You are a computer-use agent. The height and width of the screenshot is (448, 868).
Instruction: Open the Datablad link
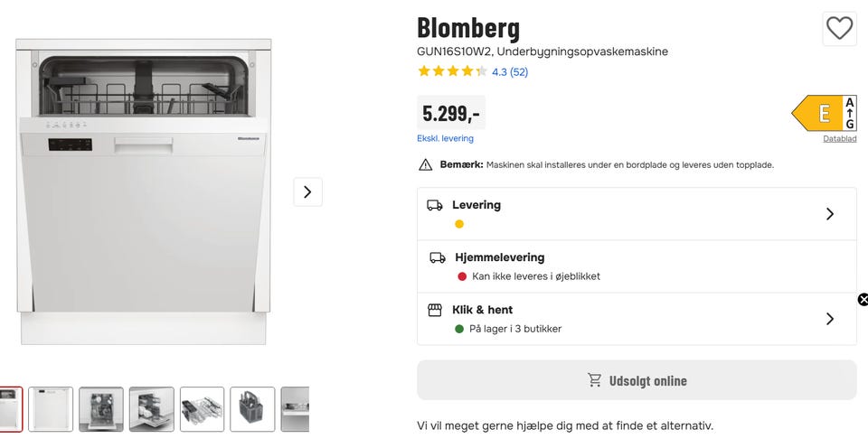click(x=839, y=138)
